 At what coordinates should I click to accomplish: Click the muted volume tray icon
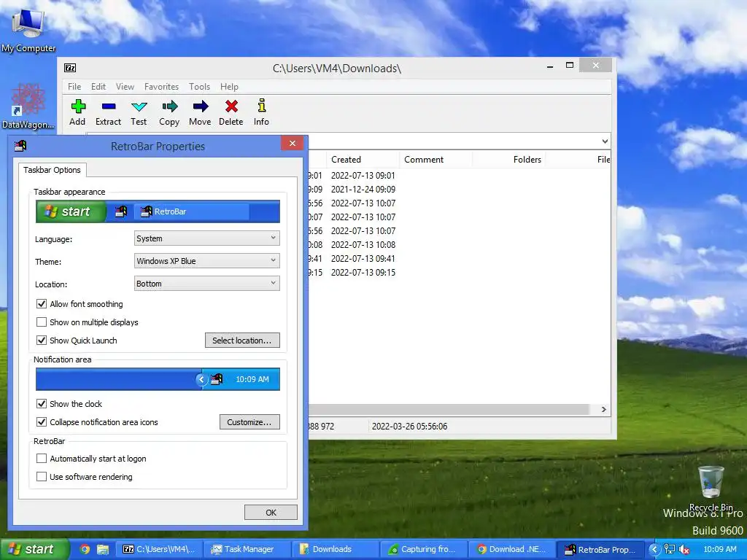coord(684,549)
